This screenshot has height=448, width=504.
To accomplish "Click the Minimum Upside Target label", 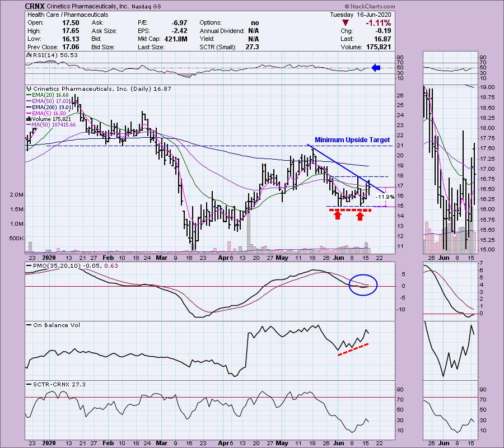I will [x=352, y=140].
